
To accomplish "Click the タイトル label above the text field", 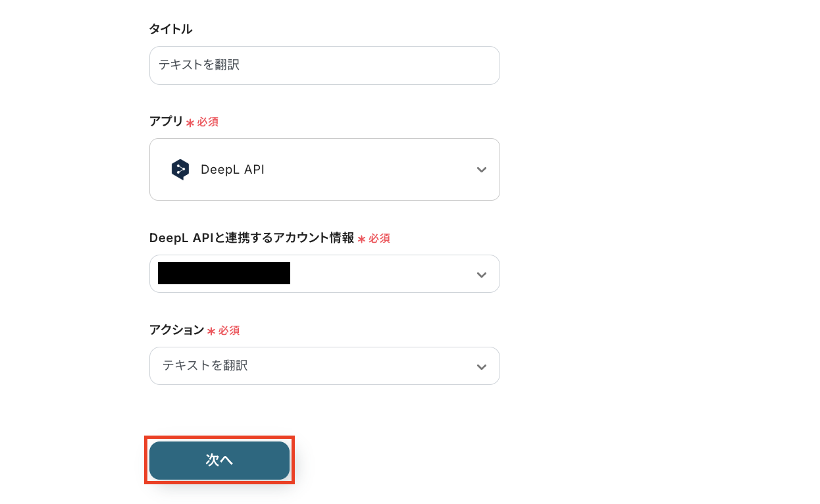I will pos(170,29).
